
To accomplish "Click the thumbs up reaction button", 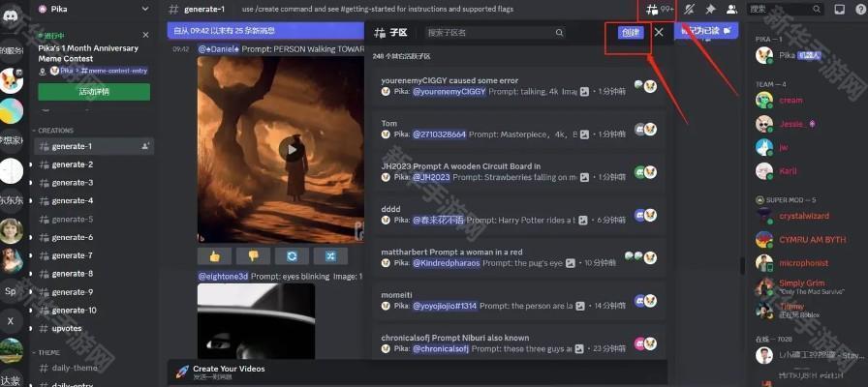I will pos(213,255).
